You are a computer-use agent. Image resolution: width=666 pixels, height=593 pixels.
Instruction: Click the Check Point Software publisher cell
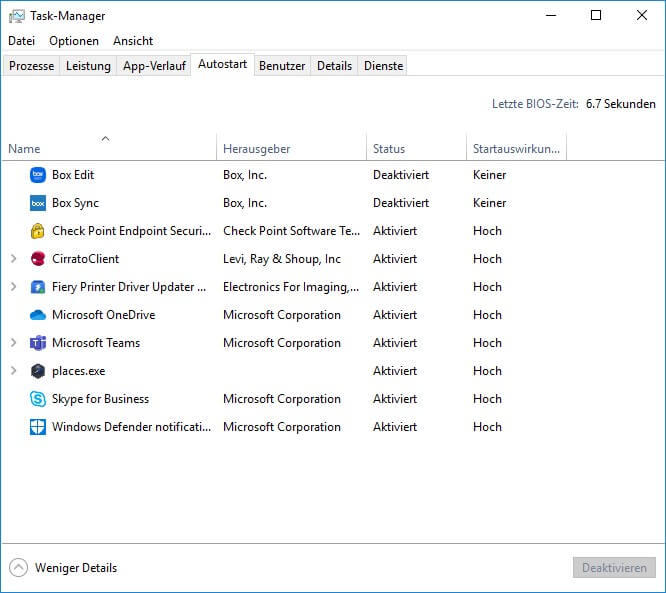click(291, 231)
